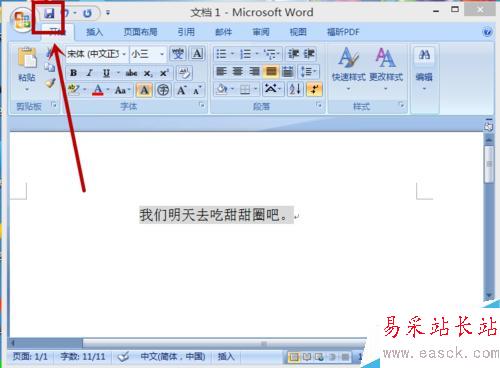
Task: Apply font color with red-underlined A
Action: point(98,90)
